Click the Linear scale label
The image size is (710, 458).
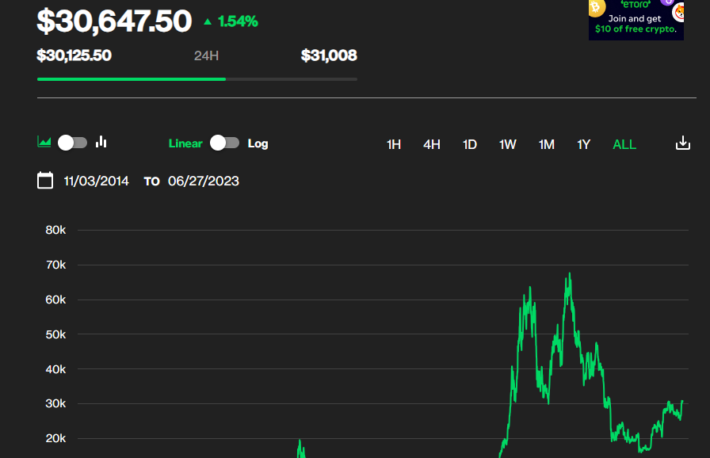coord(185,144)
